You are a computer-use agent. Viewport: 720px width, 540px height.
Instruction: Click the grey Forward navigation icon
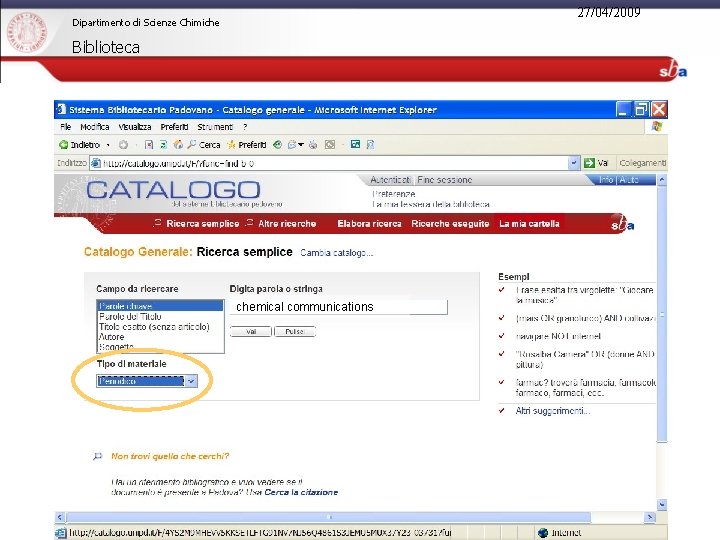[123, 145]
